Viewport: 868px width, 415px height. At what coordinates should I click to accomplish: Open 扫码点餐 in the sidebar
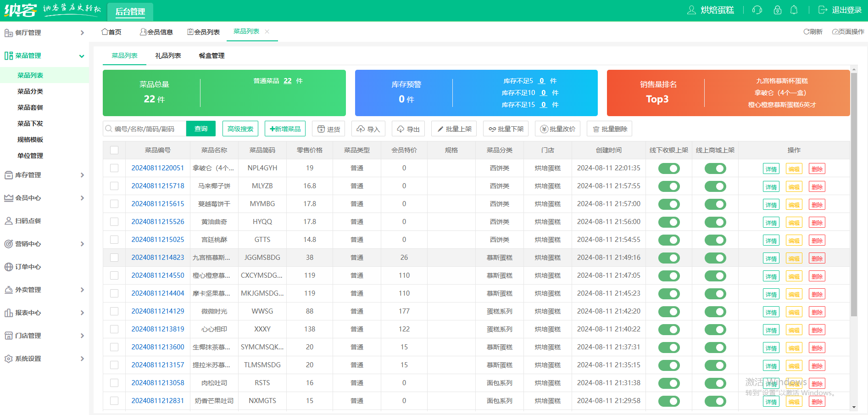(28, 221)
